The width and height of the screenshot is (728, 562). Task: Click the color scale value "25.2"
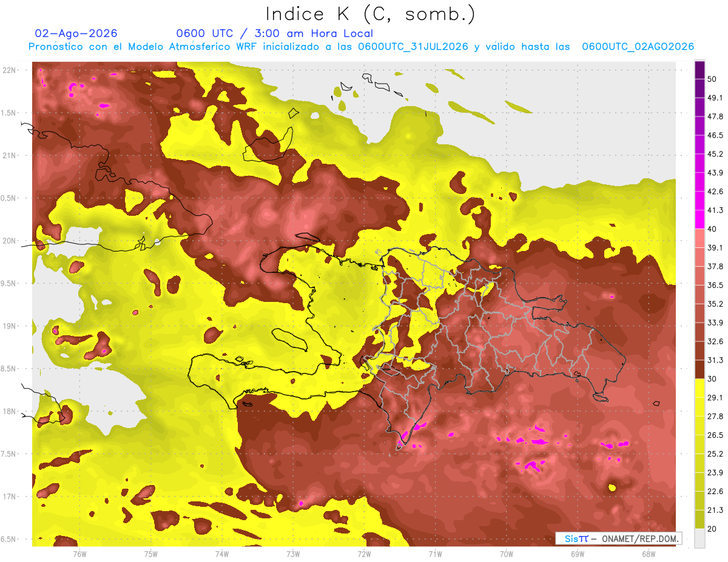click(x=715, y=453)
